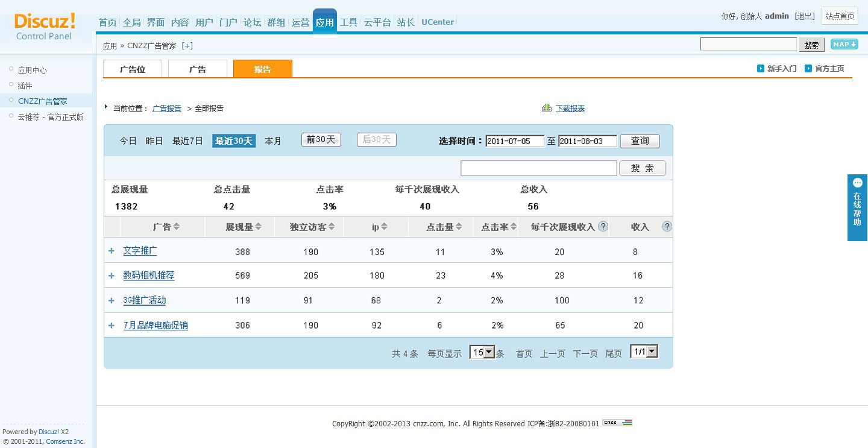868x448 pixels.
Task: Open the 工具 top menu
Action: 348,22
